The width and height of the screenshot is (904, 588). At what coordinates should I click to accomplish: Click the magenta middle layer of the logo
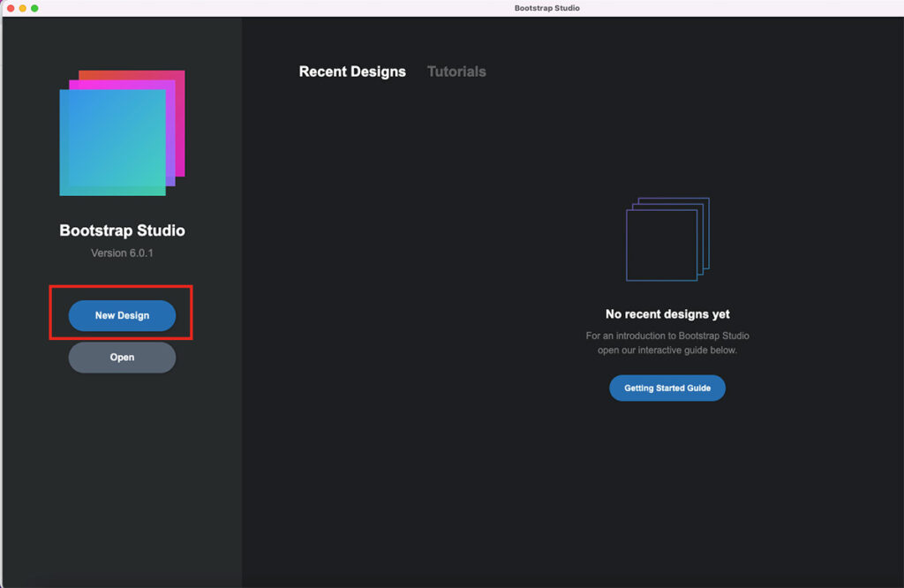point(176,132)
